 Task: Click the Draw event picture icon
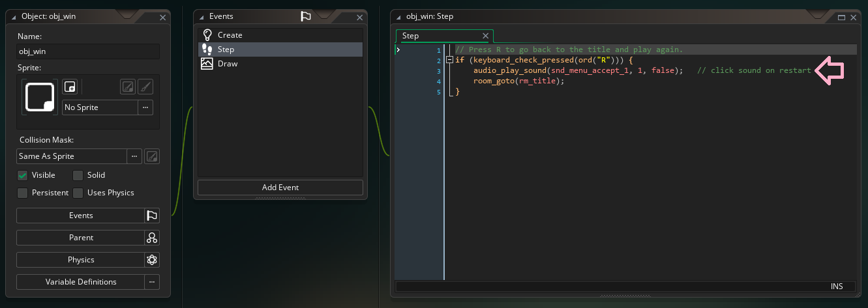(x=207, y=64)
